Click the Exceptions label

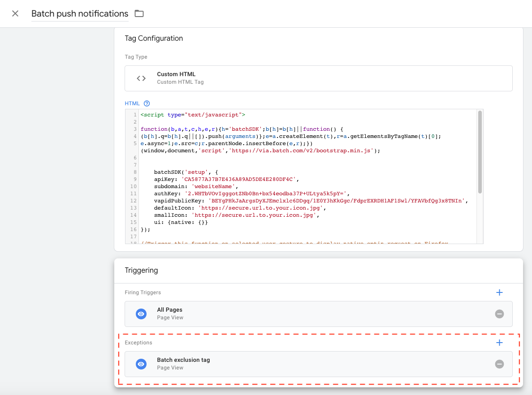pyautogui.click(x=138, y=343)
